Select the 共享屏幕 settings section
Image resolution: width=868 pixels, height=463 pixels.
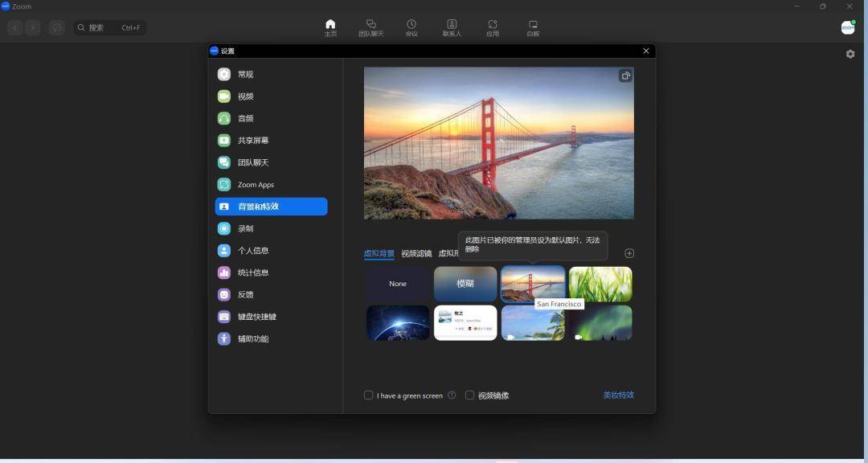point(251,140)
